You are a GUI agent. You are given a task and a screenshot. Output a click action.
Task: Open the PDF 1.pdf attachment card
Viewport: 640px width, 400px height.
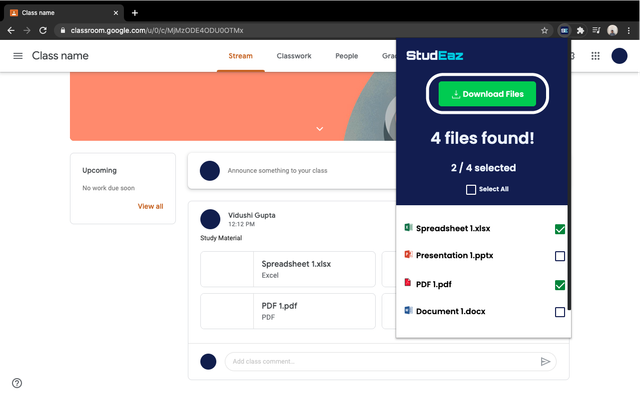pyautogui.click(x=288, y=311)
